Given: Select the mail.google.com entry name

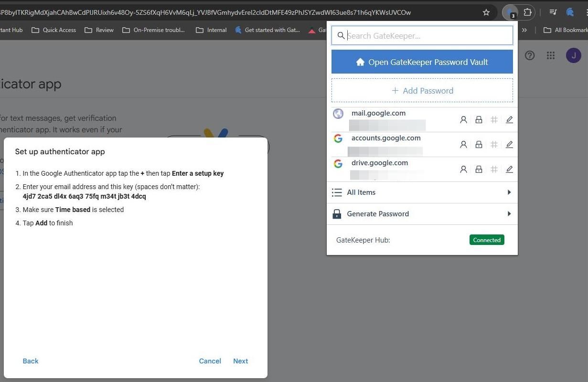Looking at the screenshot, I should coord(378,113).
